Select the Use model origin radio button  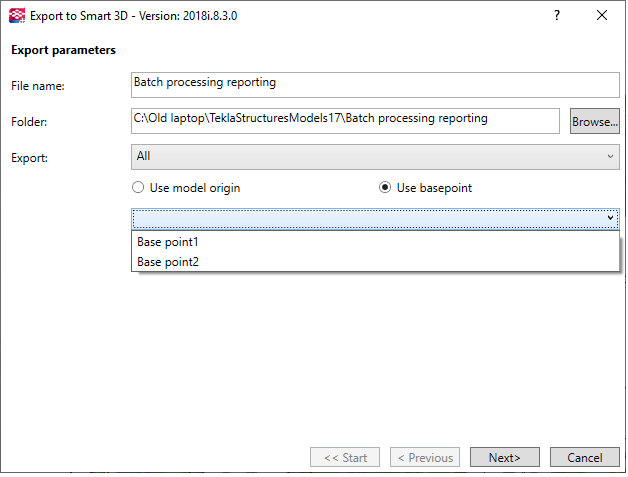[x=138, y=187]
